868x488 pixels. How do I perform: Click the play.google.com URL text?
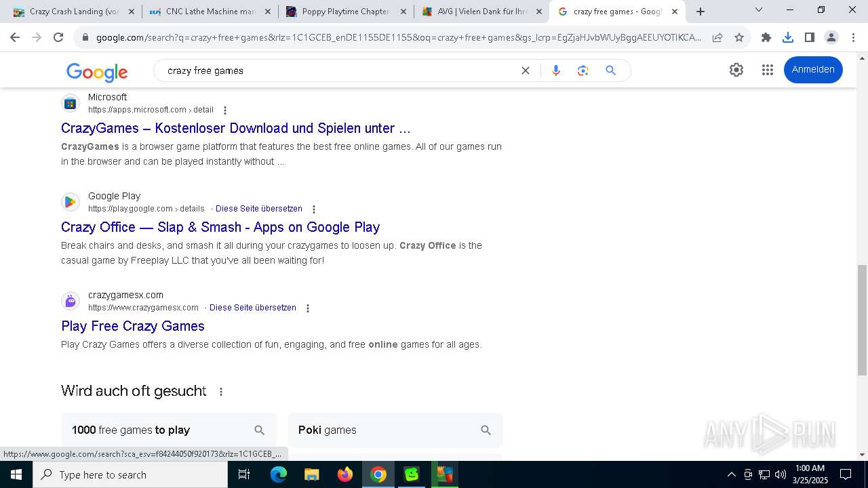(x=146, y=209)
